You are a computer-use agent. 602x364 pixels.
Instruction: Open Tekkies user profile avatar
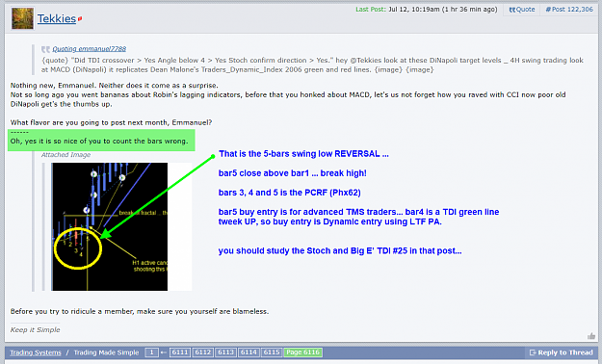click(x=22, y=18)
